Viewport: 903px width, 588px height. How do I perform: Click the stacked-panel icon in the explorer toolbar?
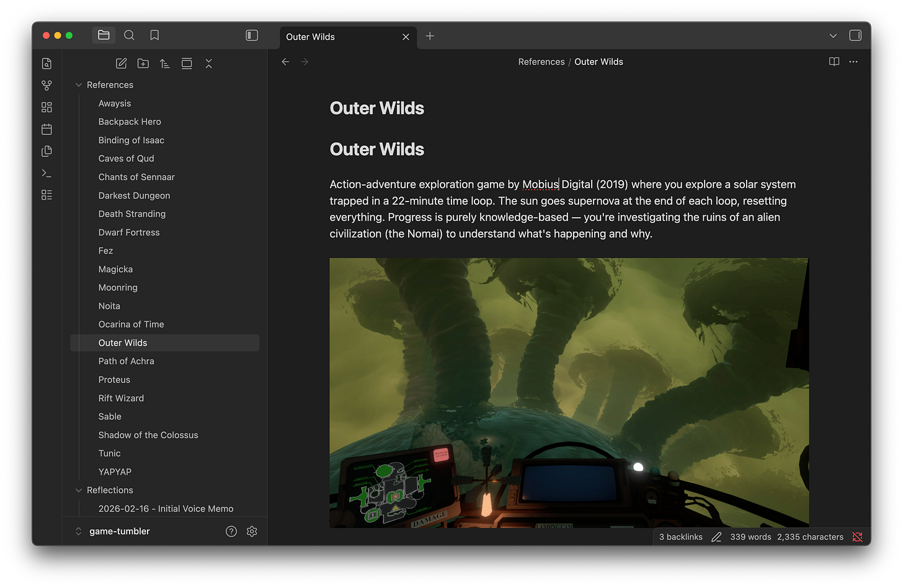coord(187,63)
